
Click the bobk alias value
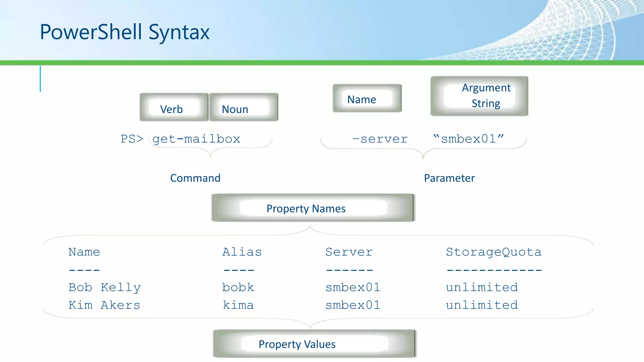(238, 288)
